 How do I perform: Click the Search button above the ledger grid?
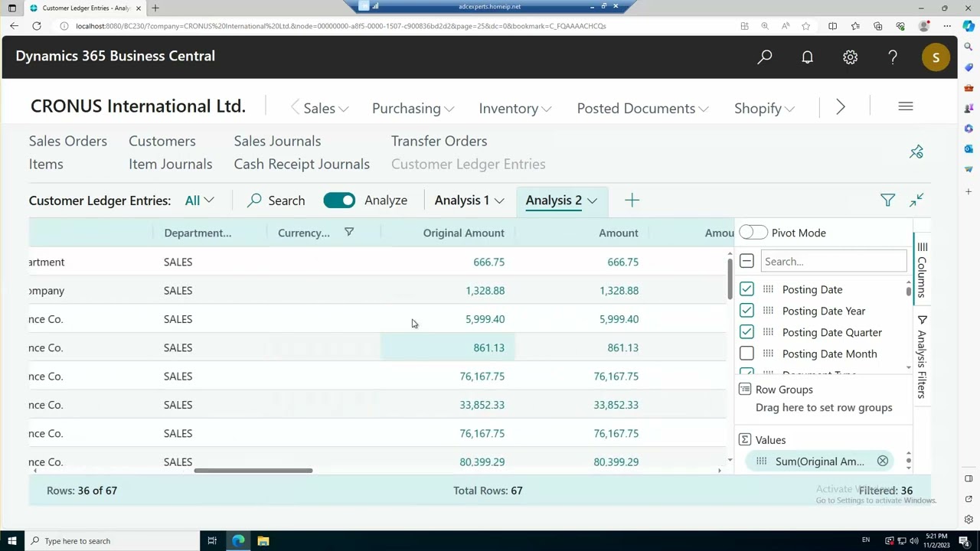click(276, 201)
